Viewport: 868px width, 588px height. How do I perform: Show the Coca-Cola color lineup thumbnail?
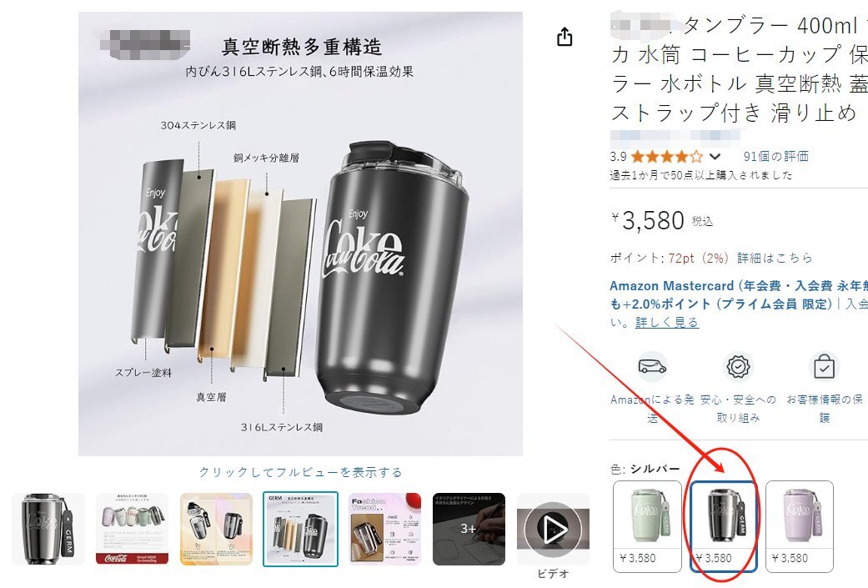click(133, 530)
